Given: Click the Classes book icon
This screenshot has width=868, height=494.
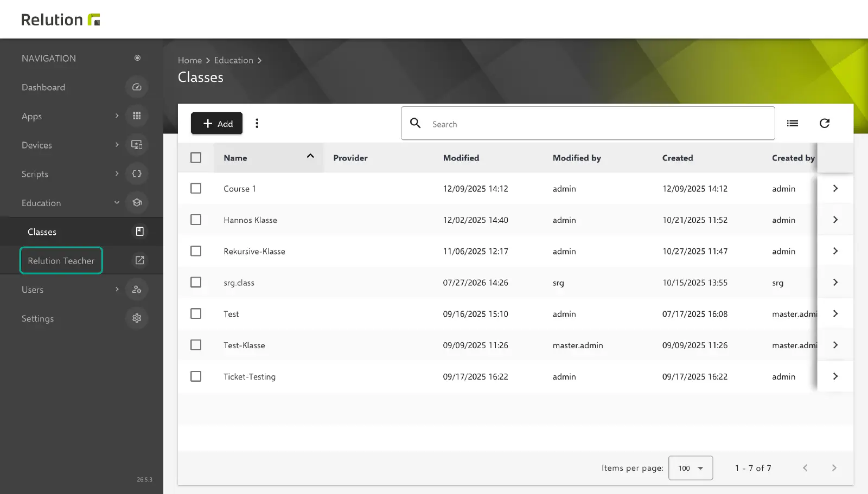Looking at the screenshot, I should tap(139, 232).
